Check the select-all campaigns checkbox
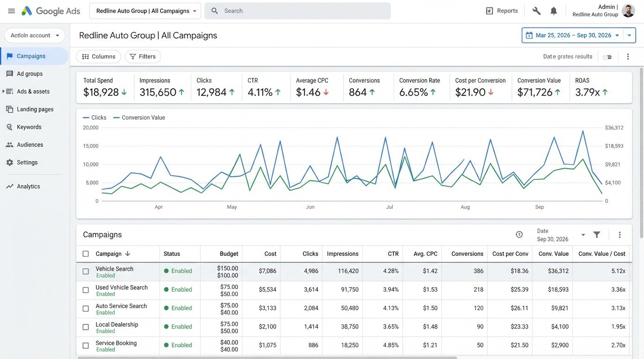This screenshot has height=359, width=644. (86, 254)
